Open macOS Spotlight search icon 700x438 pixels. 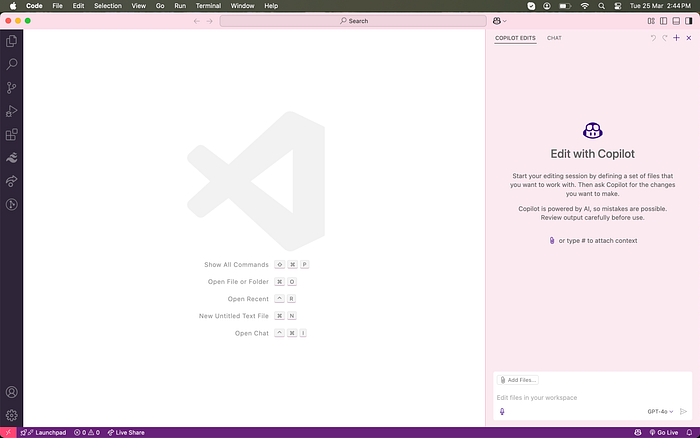tap(601, 6)
